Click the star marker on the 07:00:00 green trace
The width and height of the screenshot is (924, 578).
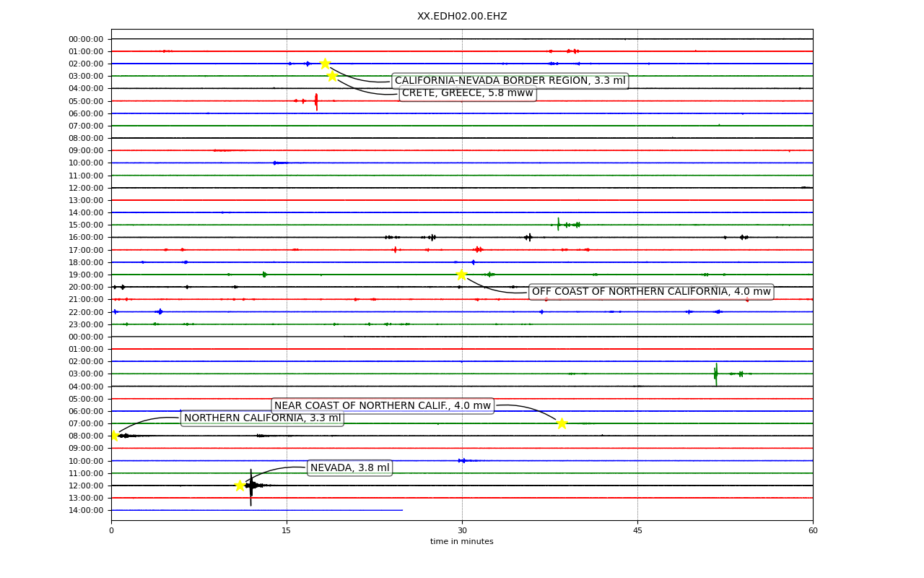coord(562,423)
